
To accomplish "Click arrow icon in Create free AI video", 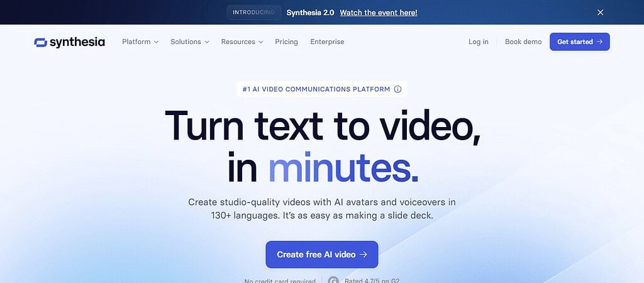I will coord(363,255).
